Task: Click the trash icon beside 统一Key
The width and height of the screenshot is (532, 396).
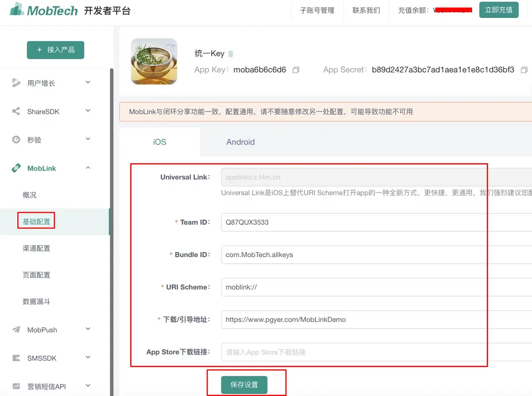Action: tap(231, 54)
